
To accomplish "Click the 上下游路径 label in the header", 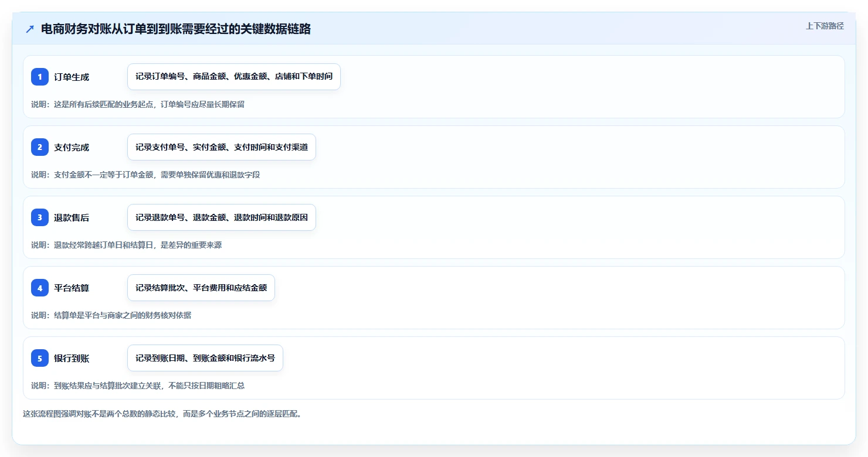I will 825,26.
